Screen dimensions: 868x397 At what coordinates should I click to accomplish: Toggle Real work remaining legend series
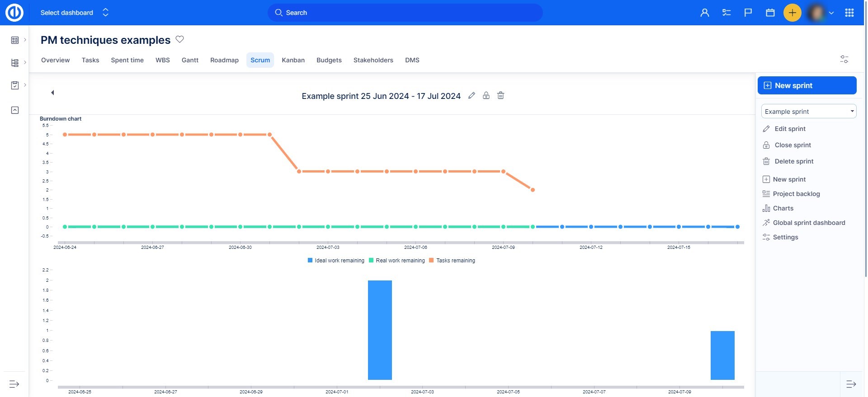coord(397,261)
